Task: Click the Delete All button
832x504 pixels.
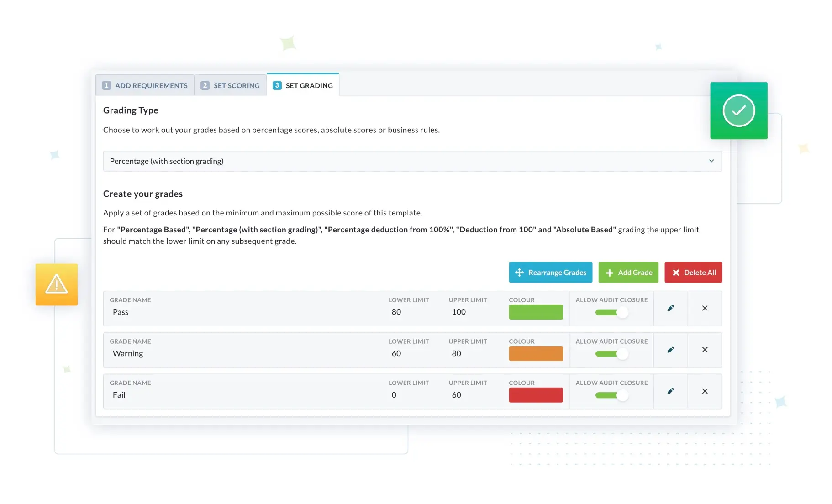Action: 693,273
